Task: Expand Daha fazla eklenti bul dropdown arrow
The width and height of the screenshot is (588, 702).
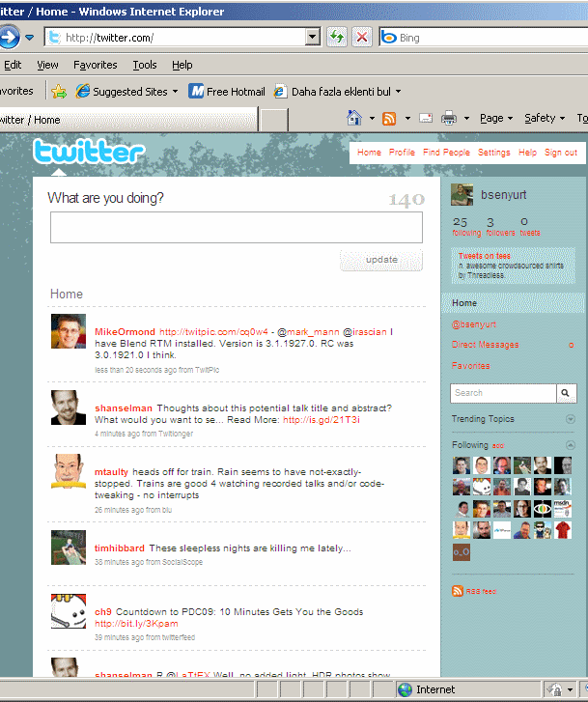Action: 398,92
